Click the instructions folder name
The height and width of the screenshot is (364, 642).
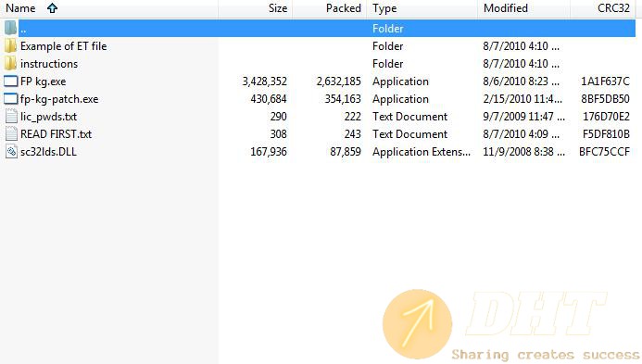tap(49, 64)
